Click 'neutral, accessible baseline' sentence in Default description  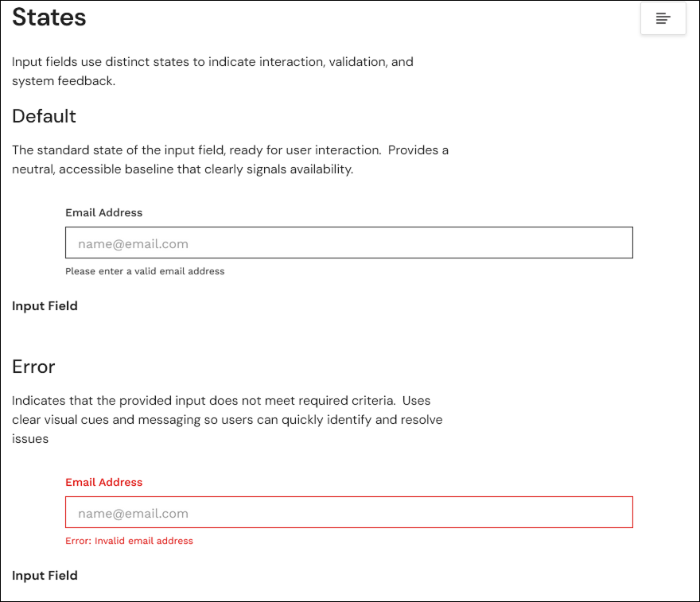point(183,169)
